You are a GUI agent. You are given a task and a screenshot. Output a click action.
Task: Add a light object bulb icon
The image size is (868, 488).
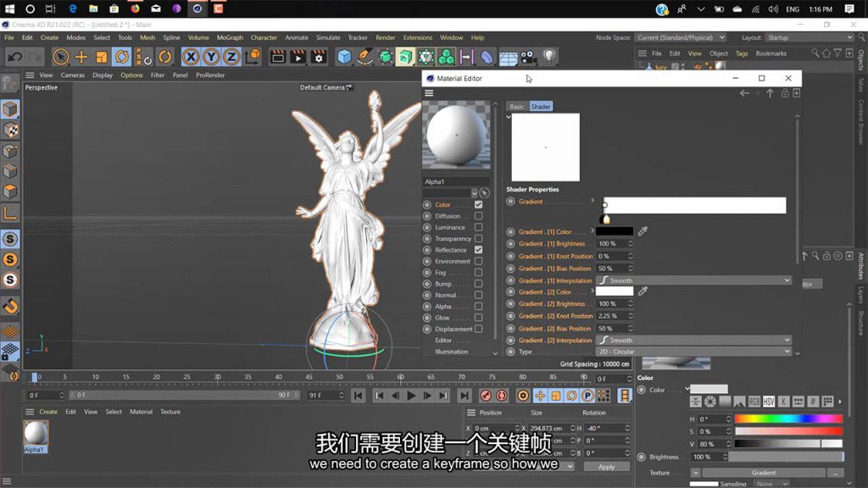(x=548, y=57)
